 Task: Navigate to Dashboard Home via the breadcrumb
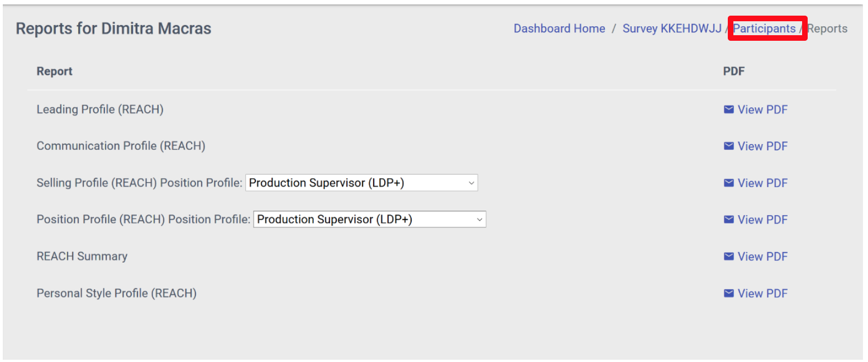pos(559,28)
